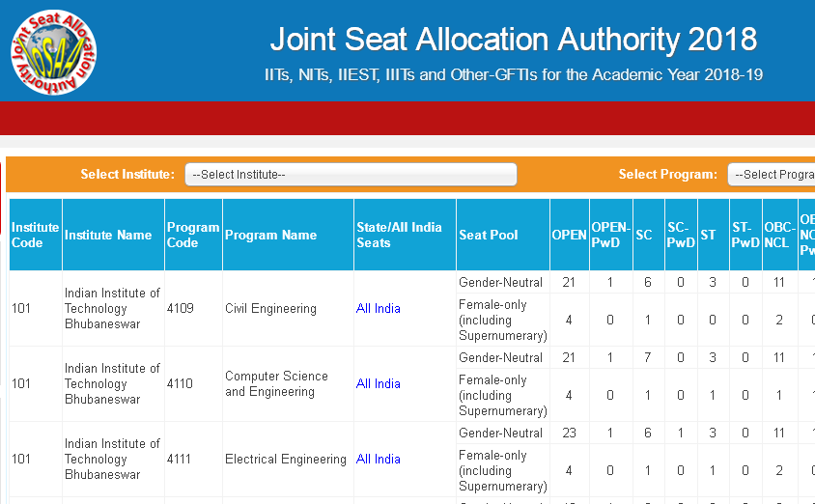Click the Civil Engineering program name cell
Screen dimensions: 815x504
click(x=270, y=309)
